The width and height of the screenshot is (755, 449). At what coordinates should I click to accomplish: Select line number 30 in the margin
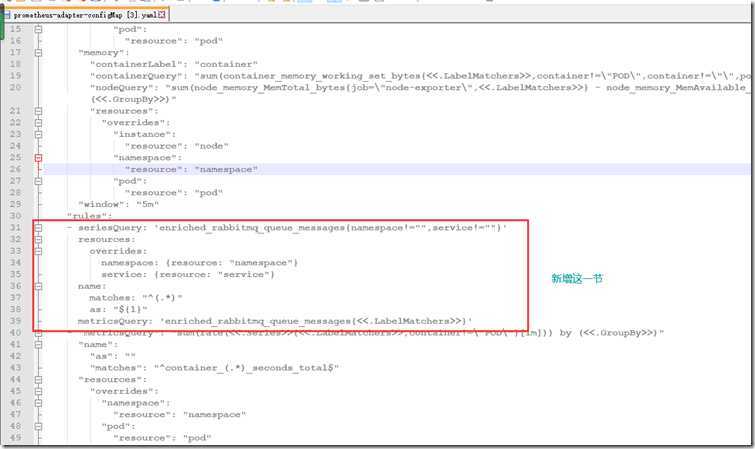(x=15, y=216)
